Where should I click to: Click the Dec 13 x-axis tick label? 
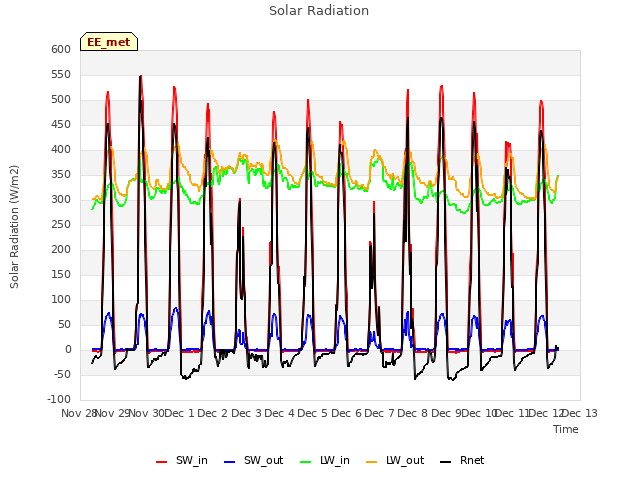(580, 413)
